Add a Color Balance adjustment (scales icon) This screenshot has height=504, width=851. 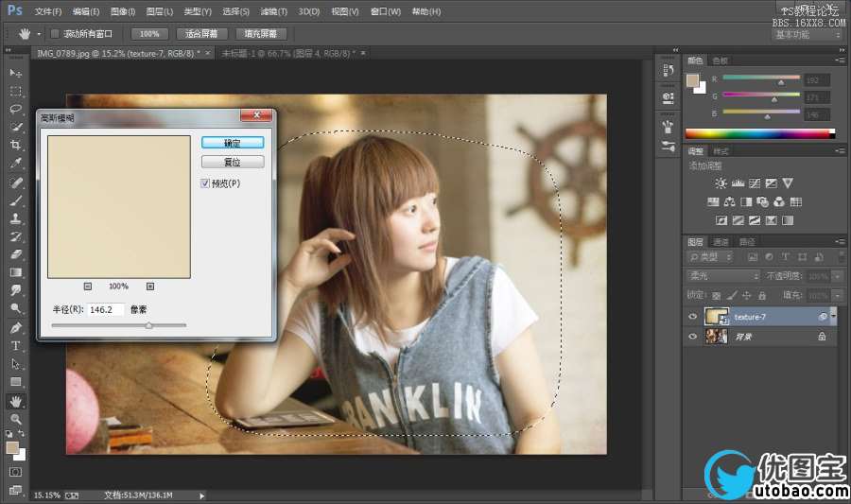tap(729, 201)
